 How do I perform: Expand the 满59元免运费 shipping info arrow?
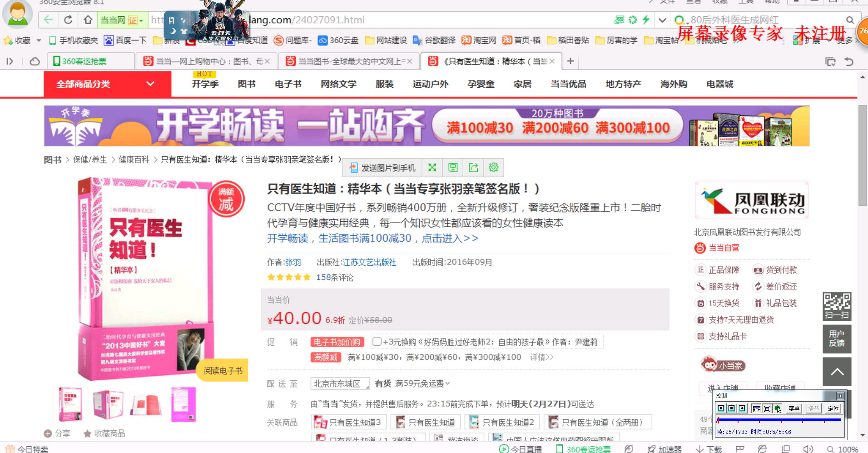coord(447,383)
